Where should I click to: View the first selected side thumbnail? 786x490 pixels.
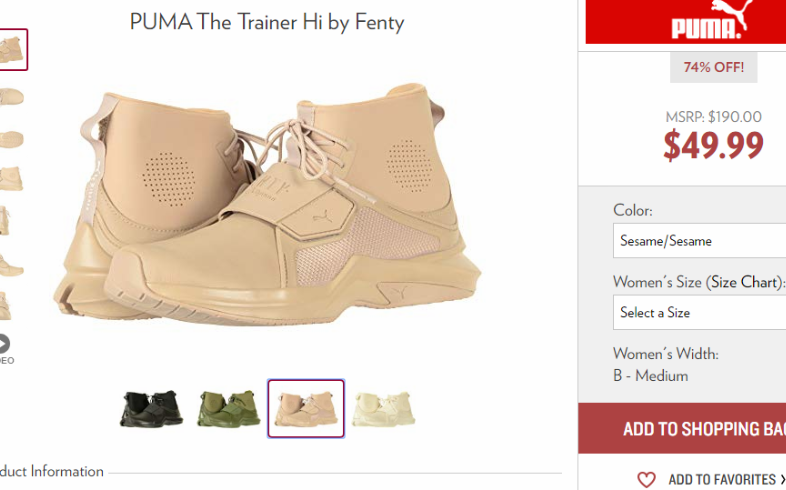pyautogui.click(x=13, y=50)
